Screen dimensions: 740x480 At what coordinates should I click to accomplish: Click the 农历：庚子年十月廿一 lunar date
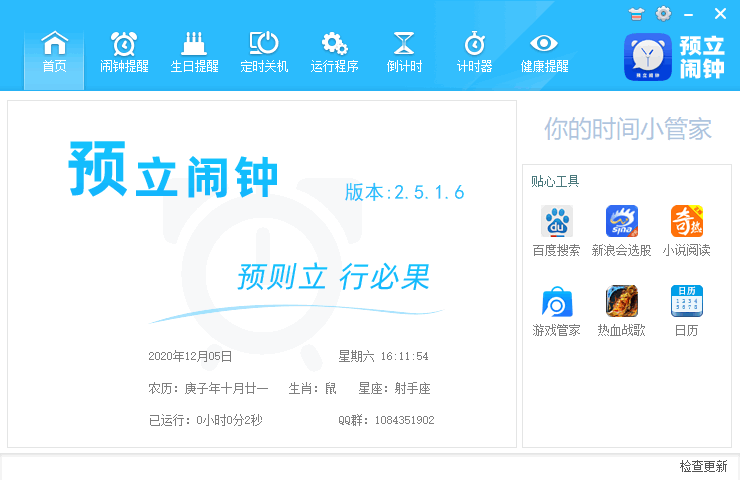208,388
